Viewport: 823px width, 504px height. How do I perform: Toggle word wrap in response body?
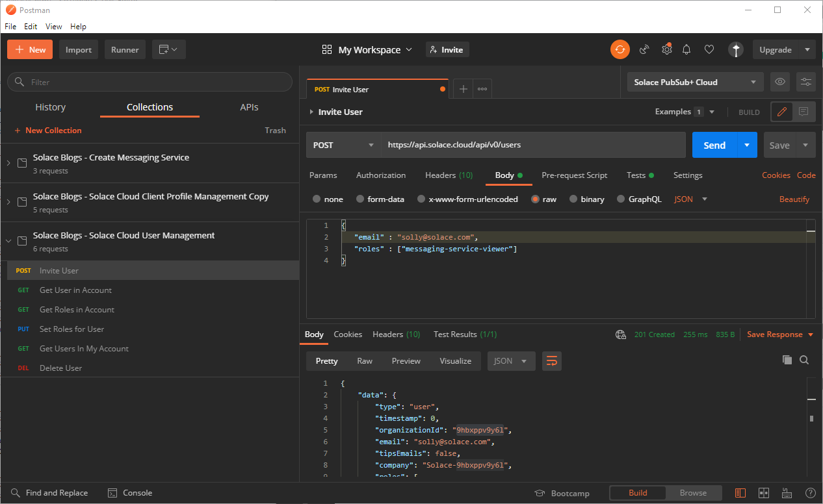coord(551,361)
